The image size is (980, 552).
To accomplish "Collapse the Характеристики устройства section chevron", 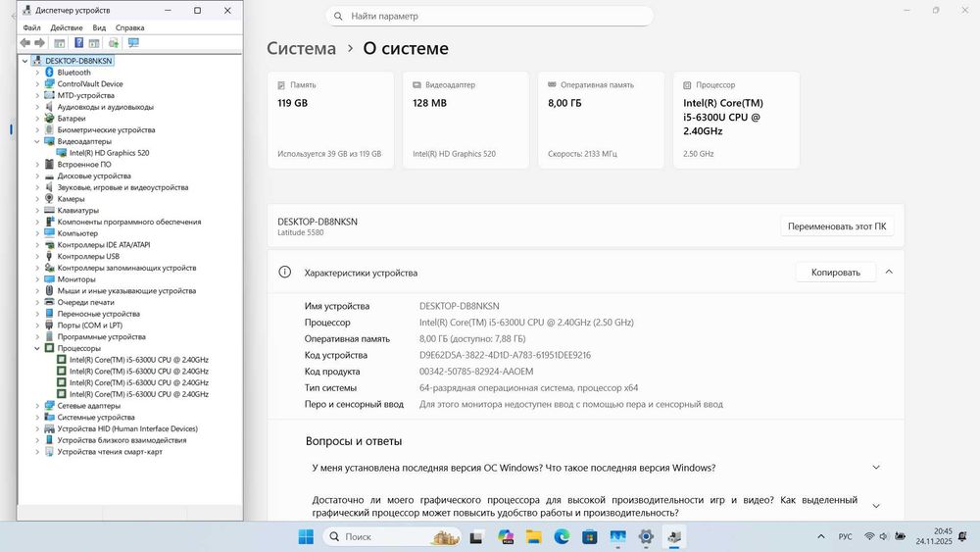I will coord(889,272).
